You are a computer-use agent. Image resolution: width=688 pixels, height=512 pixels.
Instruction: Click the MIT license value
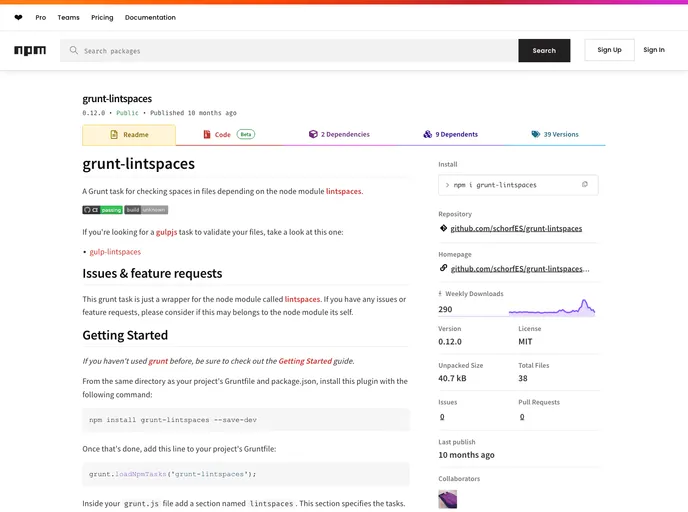525,342
